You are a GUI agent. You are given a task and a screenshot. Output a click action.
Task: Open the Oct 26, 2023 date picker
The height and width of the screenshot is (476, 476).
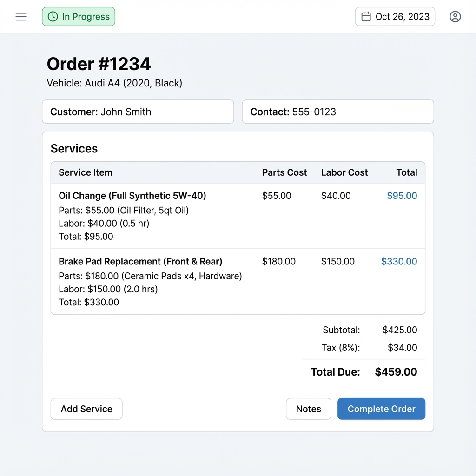(395, 17)
